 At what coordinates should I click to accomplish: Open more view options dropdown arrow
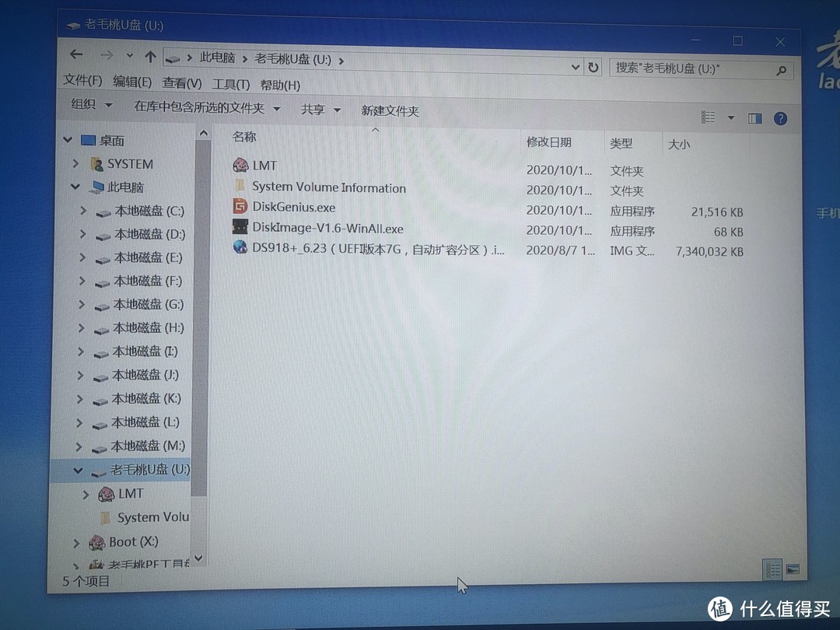point(730,117)
